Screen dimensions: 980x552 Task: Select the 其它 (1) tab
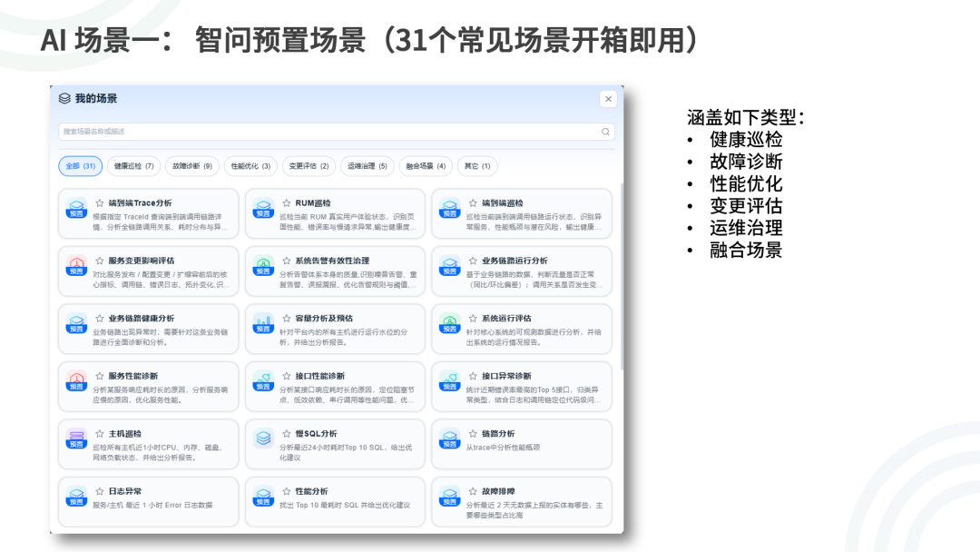(477, 165)
